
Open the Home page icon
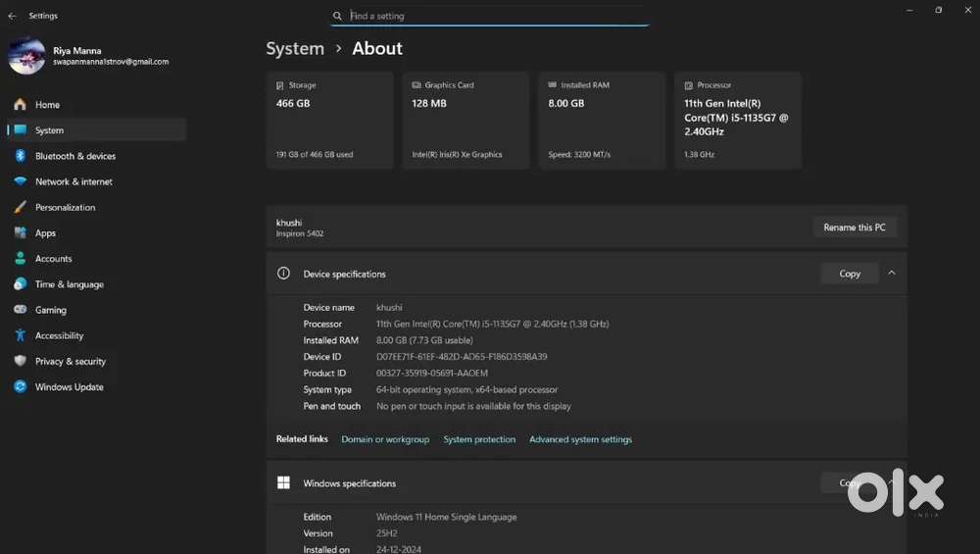tap(20, 104)
